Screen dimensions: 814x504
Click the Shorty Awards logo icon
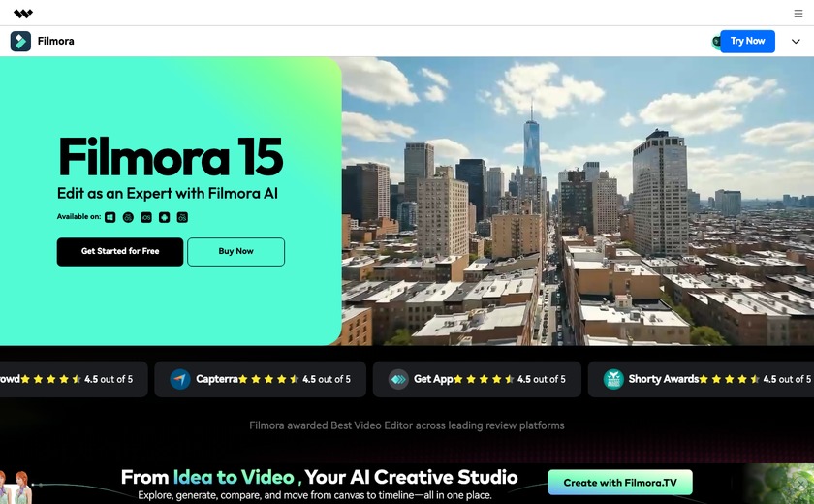pyautogui.click(x=613, y=379)
